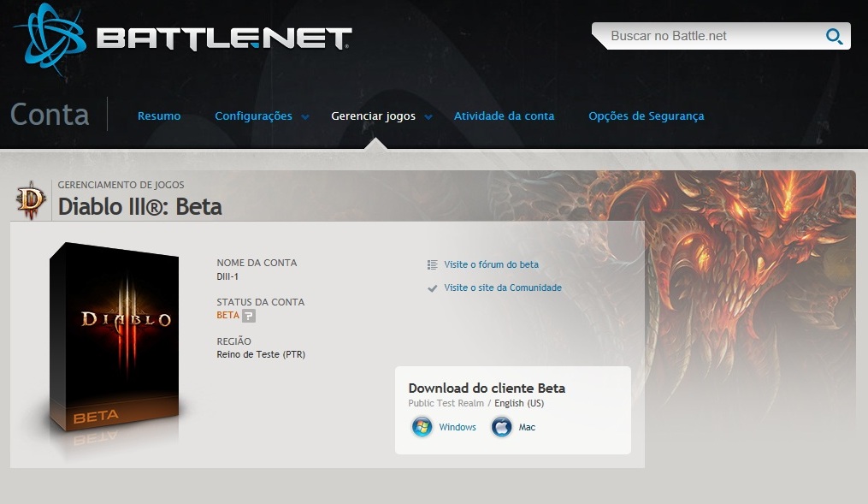Screen dimensions: 868x504
Task: Click the question mark icon next to BETA
Action: 249,316
